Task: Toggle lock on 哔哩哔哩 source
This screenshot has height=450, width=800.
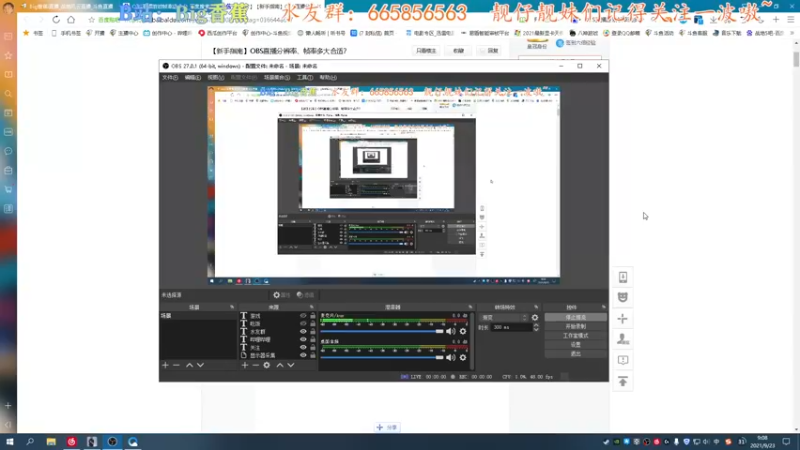Action: coord(313,339)
